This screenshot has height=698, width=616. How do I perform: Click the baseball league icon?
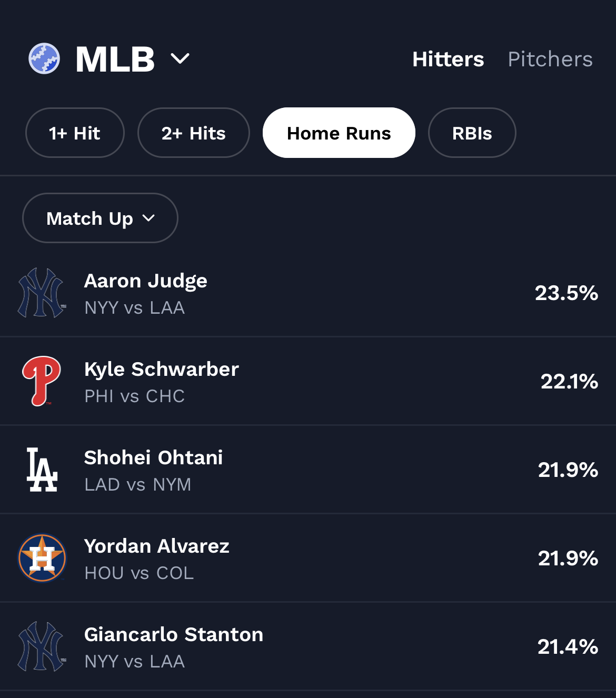tap(44, 58)
